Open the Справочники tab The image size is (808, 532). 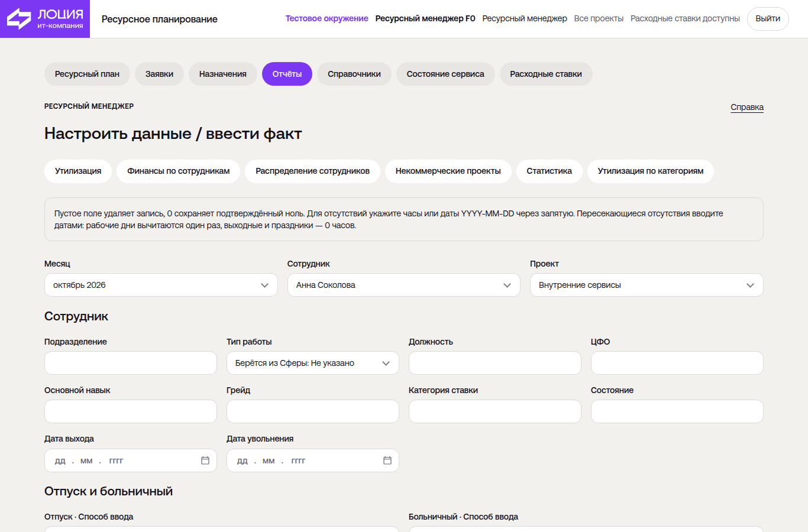point(354,74)
